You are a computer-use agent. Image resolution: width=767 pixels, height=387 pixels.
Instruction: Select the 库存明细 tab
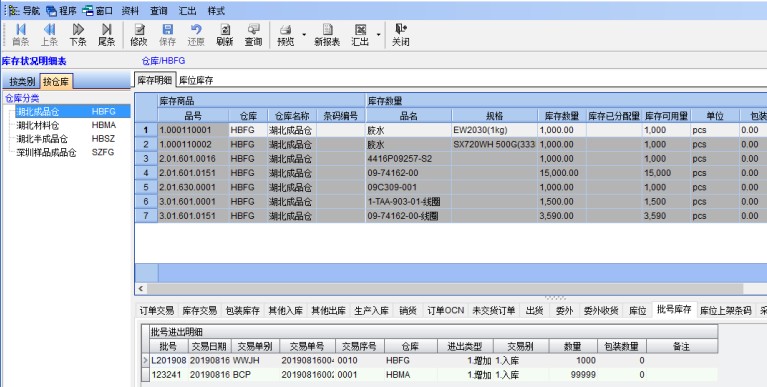(154, 80)
